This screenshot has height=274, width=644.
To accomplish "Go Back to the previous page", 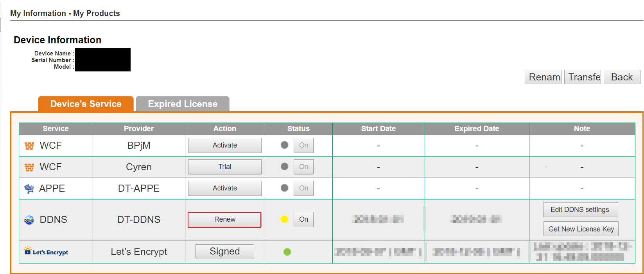I will click(622, 77).
